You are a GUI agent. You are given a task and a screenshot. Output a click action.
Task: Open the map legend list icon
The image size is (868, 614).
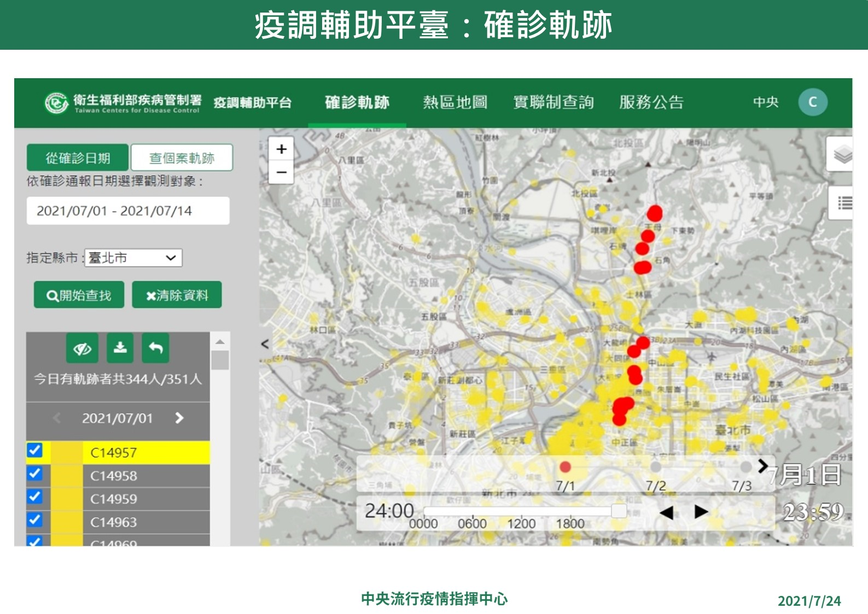tap(844, 203)
